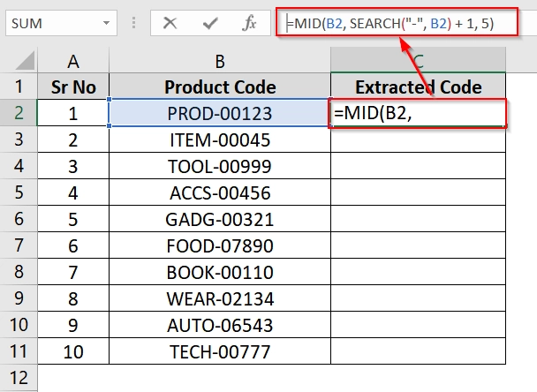Viewport: 537px width, 392px height.
Task: Click empty Extracted Code cell beside TOOL-00999
Action: [418, 166]
